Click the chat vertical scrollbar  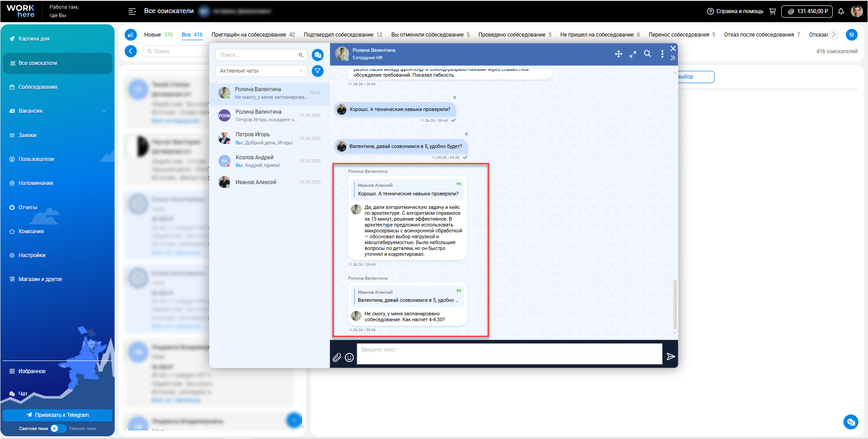click(x=675, y=305)
